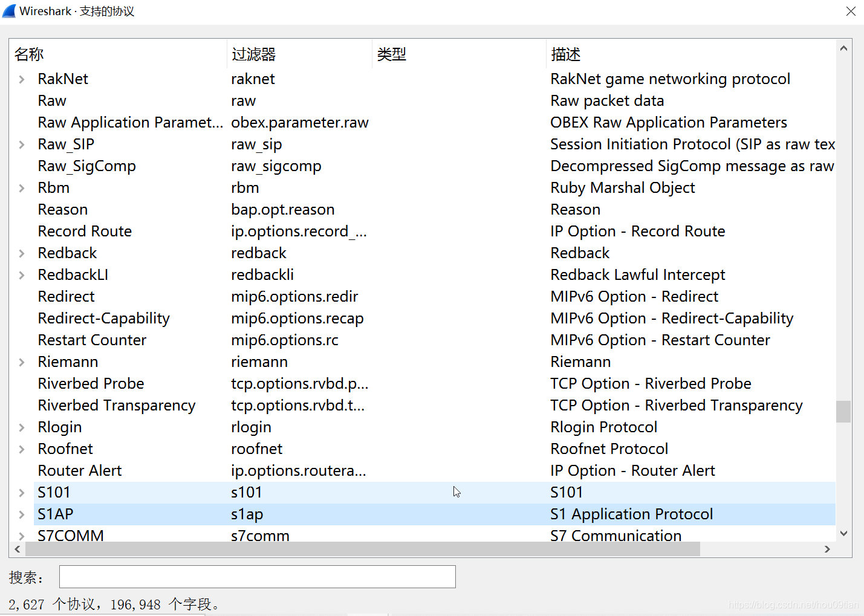Select the S7COMM protocol name
This screenshot has width=864, height=616.
(x=71, y=536)
